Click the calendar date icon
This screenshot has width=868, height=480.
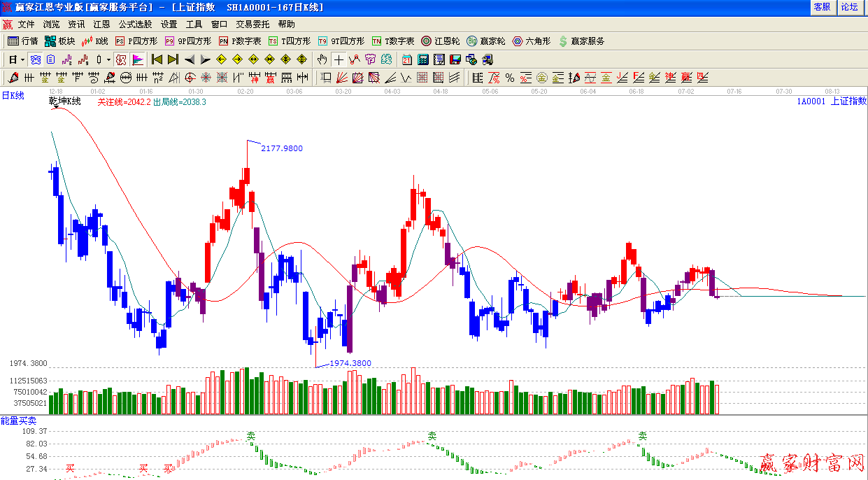tap(407, 59)
